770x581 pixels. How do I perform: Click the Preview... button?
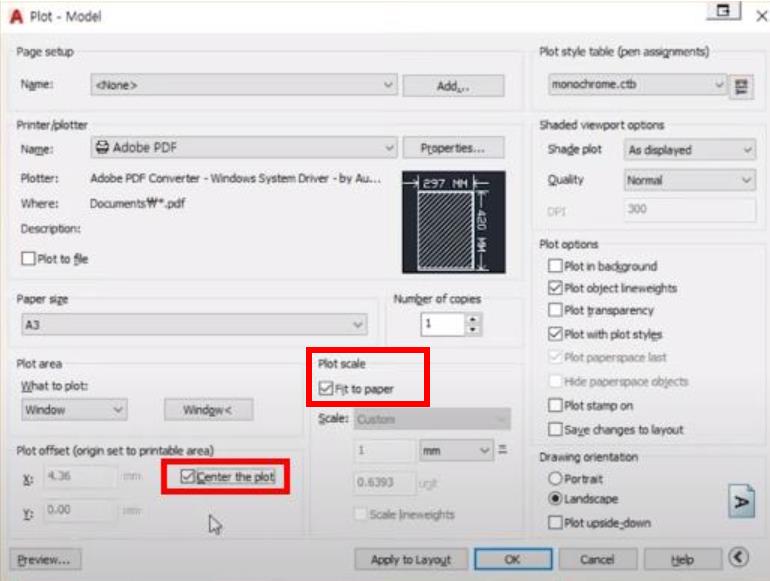45,559
